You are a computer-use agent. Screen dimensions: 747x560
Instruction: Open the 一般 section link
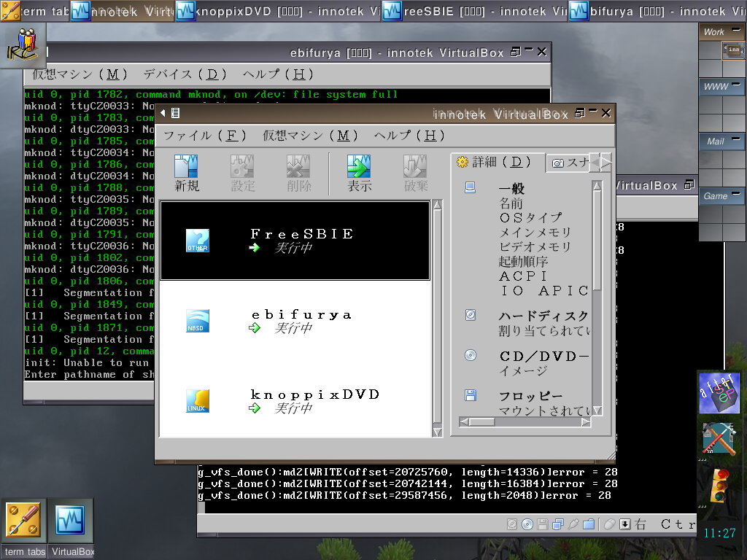511,189
